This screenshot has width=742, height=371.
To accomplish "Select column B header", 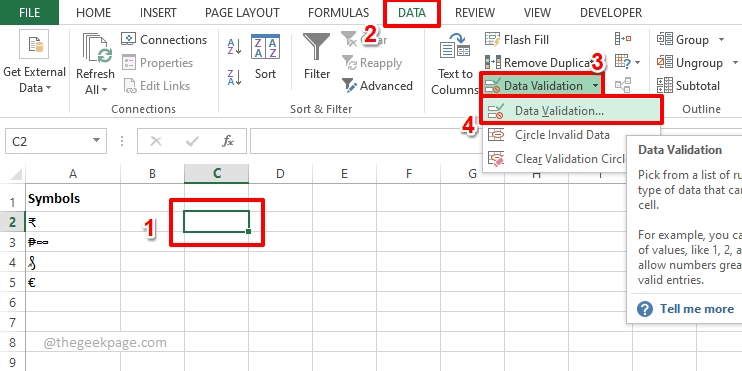I will click(152, 174).
